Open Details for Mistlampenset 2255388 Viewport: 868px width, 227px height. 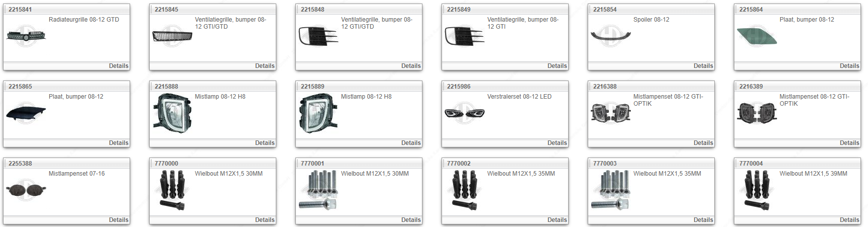coord(119,220)
